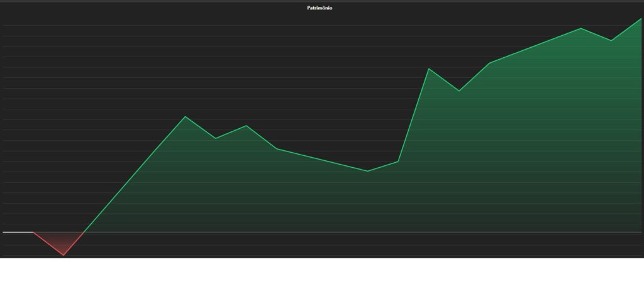Image resolution: width=644 pixels, height=308 pixels.
Task: Select the second smaller peak before the long decline
Action: point(246,126)
